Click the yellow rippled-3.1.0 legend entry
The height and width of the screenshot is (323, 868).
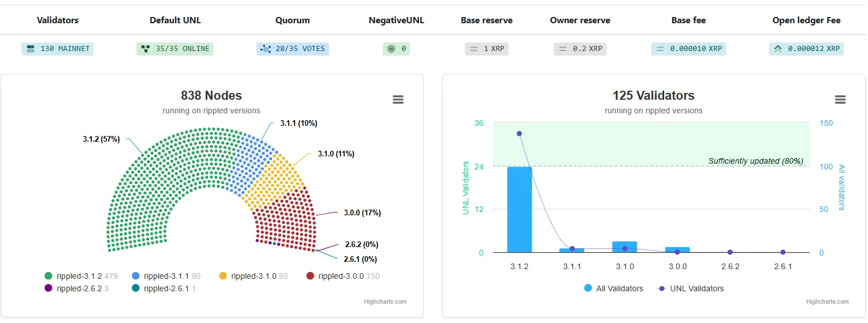click(x=254, y=276)
